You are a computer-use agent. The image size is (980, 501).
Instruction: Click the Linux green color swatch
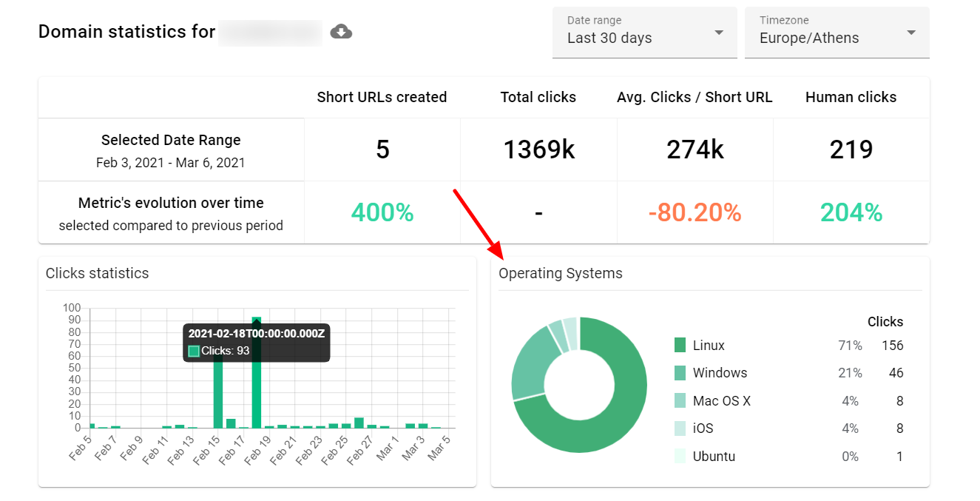click(x=681, y=345)
